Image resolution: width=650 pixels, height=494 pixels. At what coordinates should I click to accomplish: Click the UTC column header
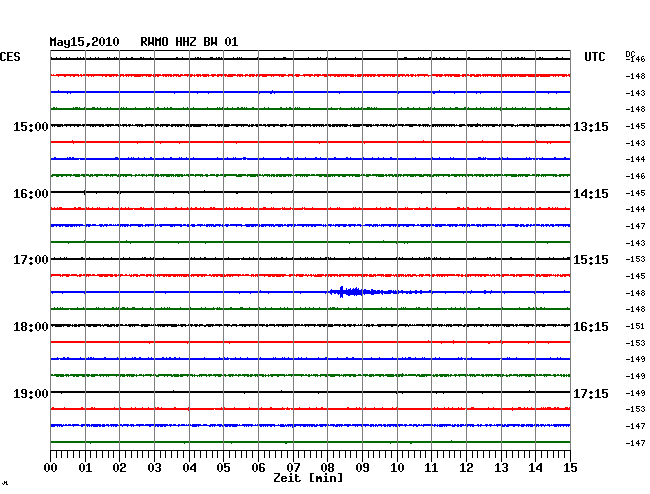pyautogui.click(x=594, y=57)
